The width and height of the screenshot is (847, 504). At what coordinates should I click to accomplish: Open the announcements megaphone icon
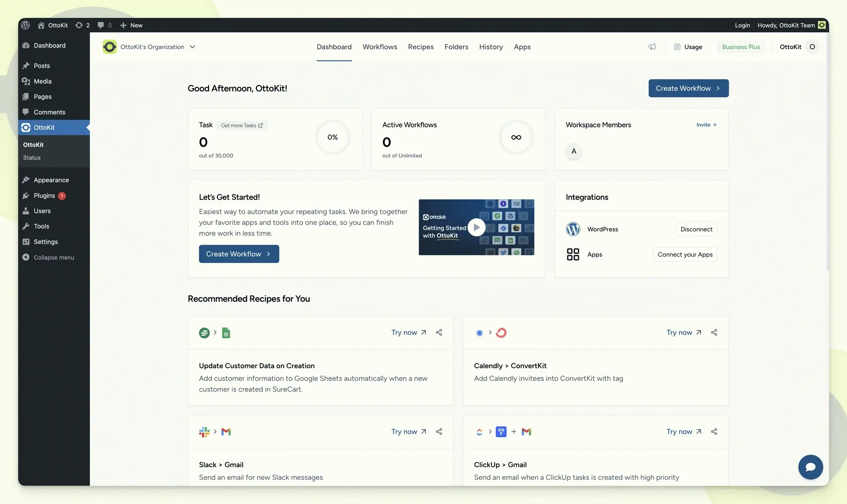(652, 47)
